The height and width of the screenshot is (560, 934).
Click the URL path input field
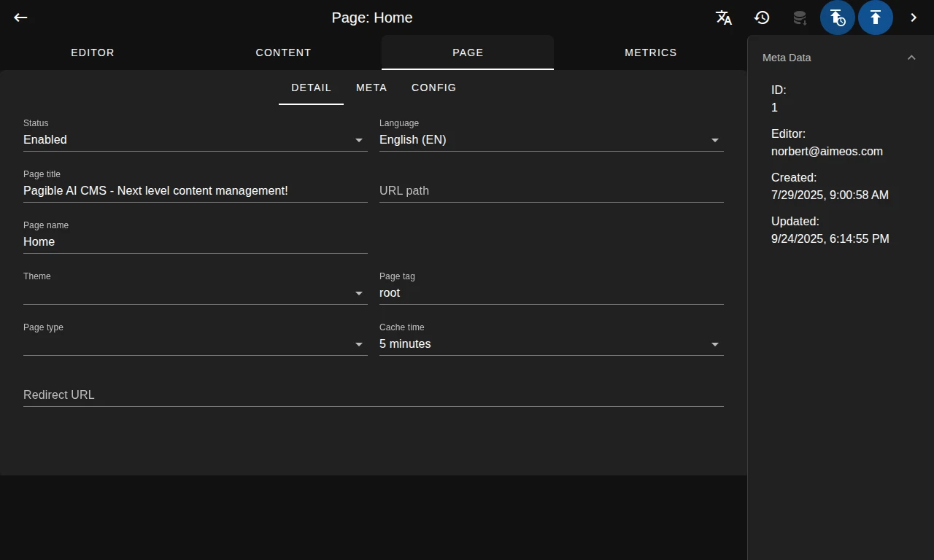tap(551, 191)
